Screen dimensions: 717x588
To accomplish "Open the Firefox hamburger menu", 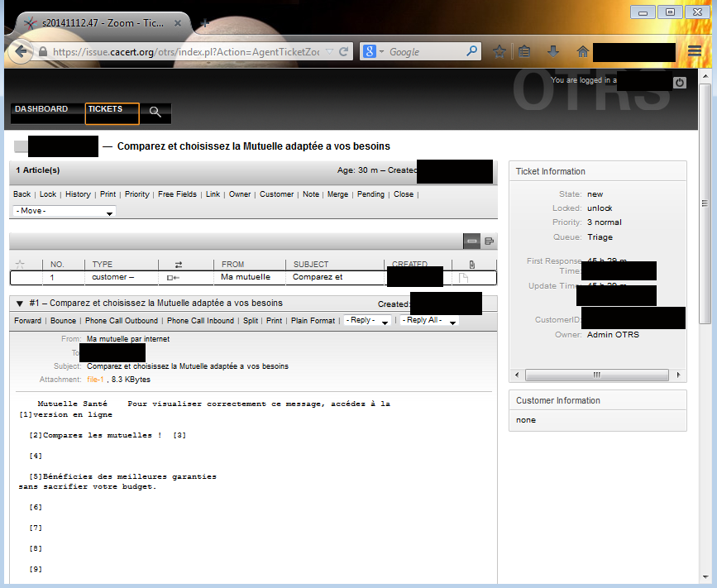I will point(695,51).
